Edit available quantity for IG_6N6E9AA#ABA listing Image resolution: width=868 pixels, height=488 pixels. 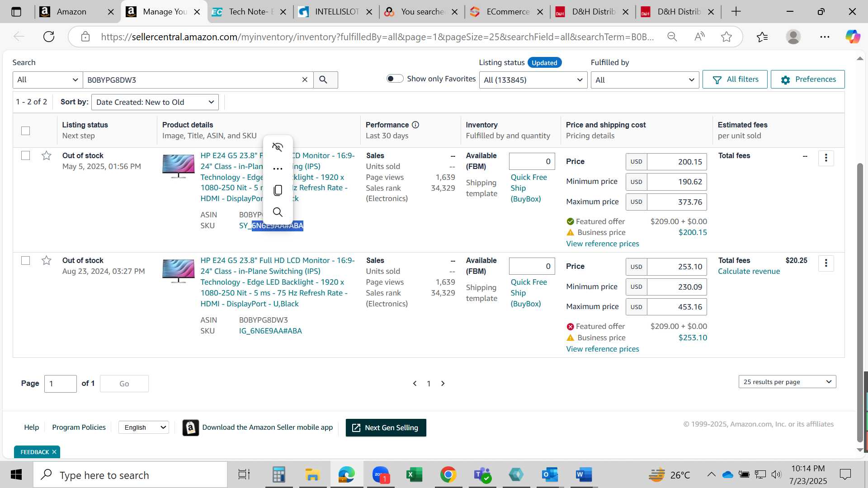click(x=532, y=267)
